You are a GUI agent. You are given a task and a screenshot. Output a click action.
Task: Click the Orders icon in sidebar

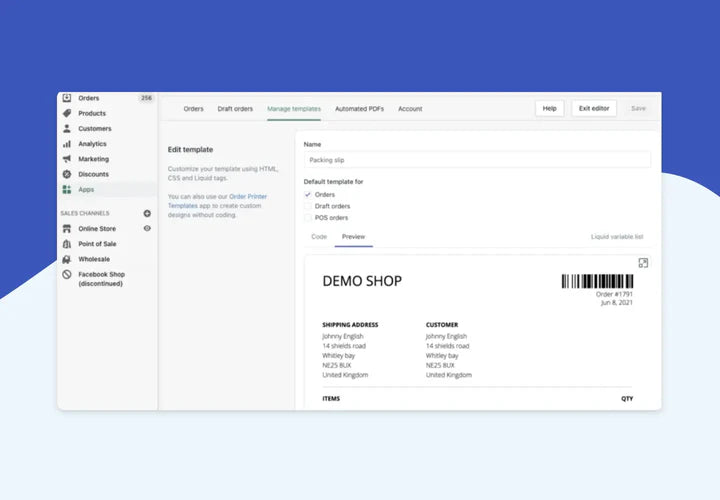tap(67, 98)
